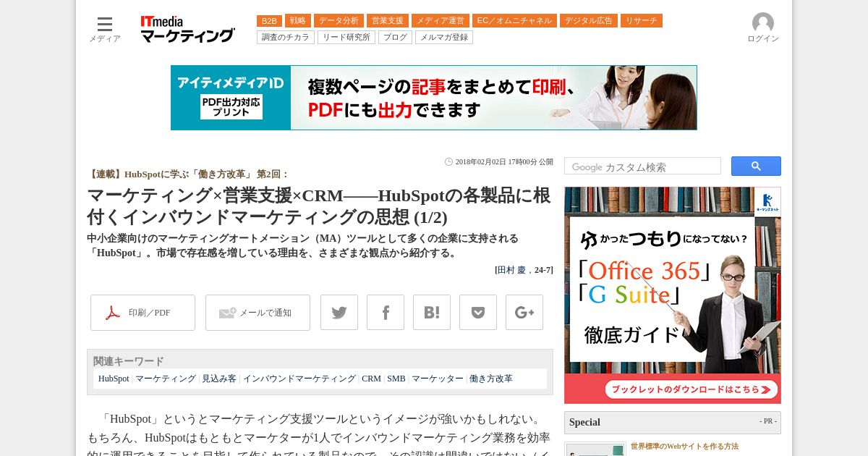Viewport: 868px width, 456px height.
Task: Click the article headline text
Action: point(319,206)
